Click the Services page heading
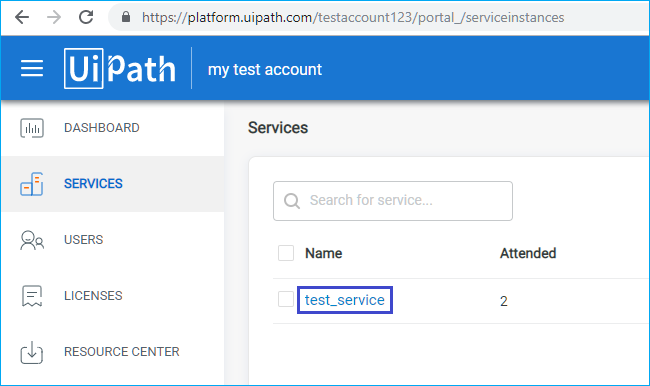 tap(278, 128)
